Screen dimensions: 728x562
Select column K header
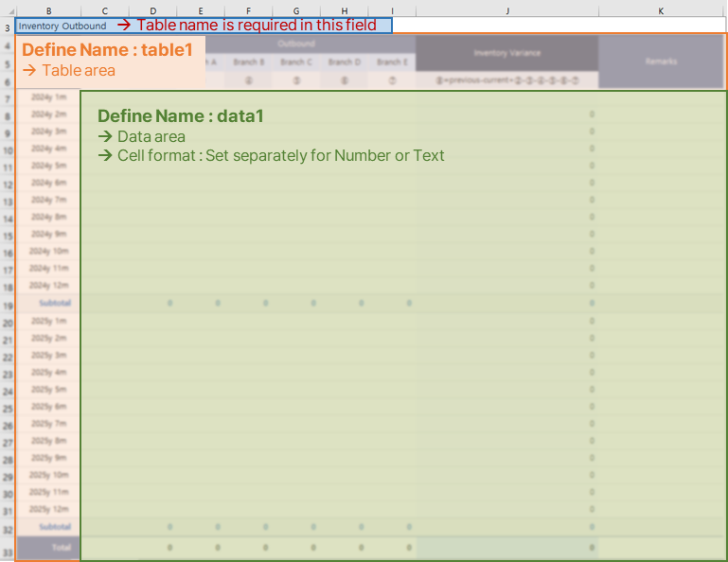point(661,10)
